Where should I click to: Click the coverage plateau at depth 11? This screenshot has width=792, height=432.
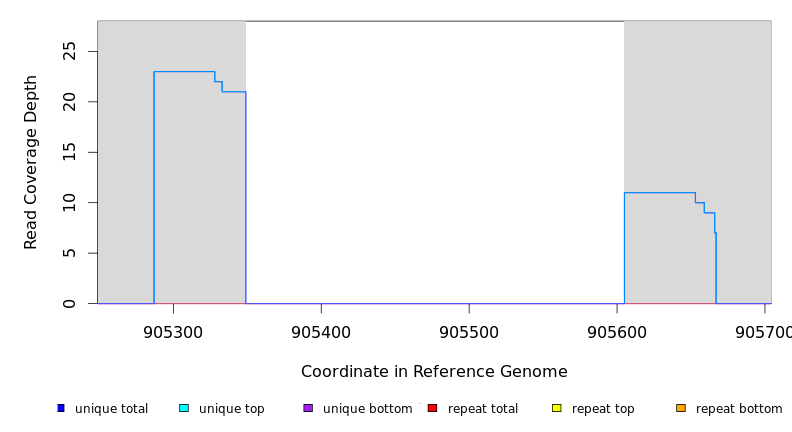tap(660, 192)
